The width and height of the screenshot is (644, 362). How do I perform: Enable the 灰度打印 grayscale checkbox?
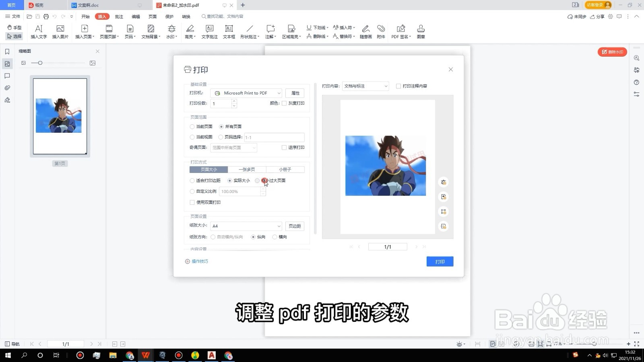[284, 103]
